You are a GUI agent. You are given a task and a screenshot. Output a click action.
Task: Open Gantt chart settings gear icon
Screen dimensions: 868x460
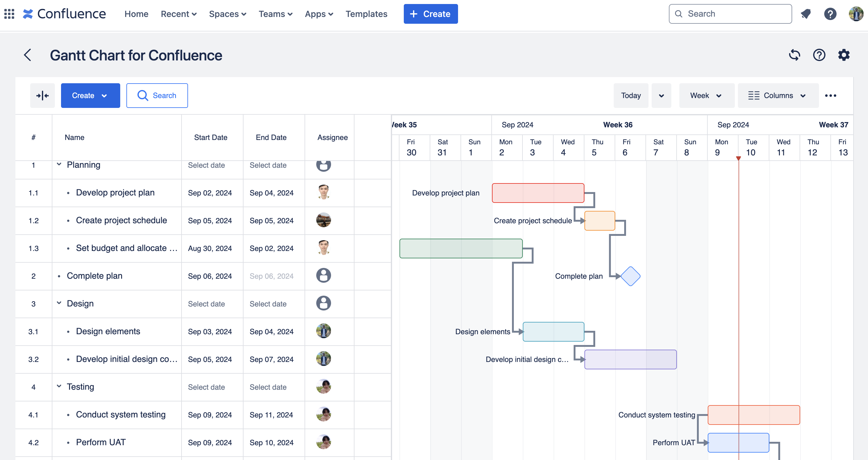coord(843,55)
